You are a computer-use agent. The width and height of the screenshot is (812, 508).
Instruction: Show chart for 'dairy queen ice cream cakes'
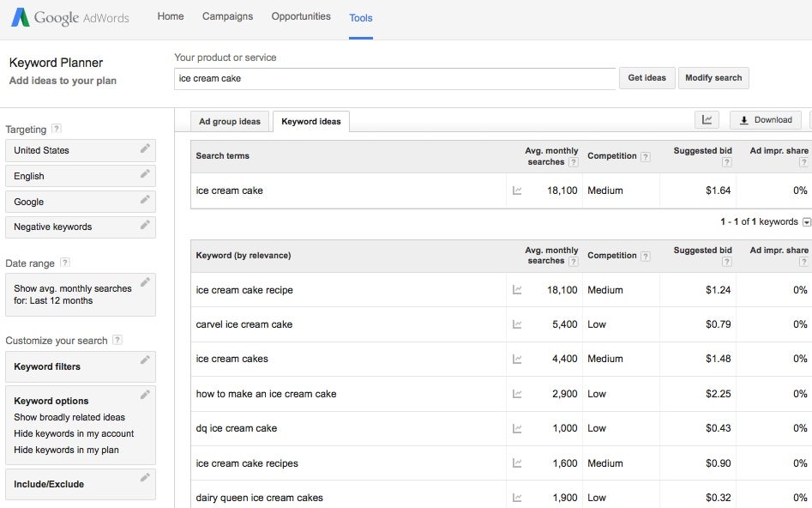click(517, 498)
